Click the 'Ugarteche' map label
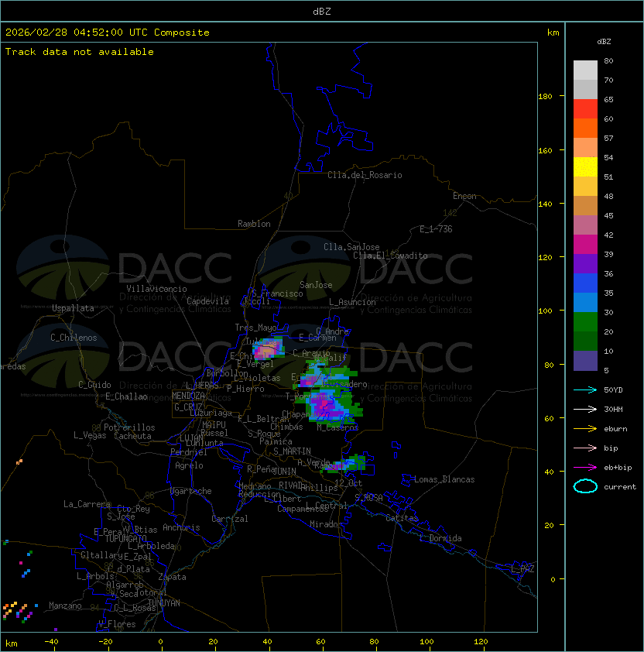The image size is (644, 652). coord(191,491)
